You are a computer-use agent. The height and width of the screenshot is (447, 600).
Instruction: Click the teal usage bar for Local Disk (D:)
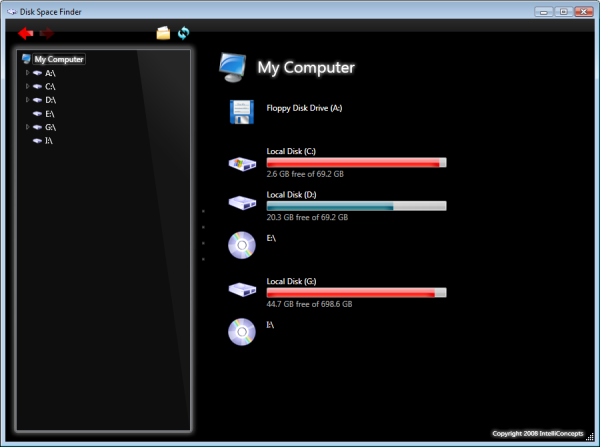click(356, 206)
